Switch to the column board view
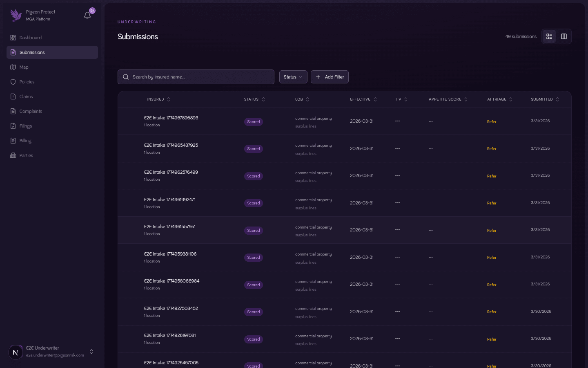Viewport: 588px width, 368px height. (563, 36)
